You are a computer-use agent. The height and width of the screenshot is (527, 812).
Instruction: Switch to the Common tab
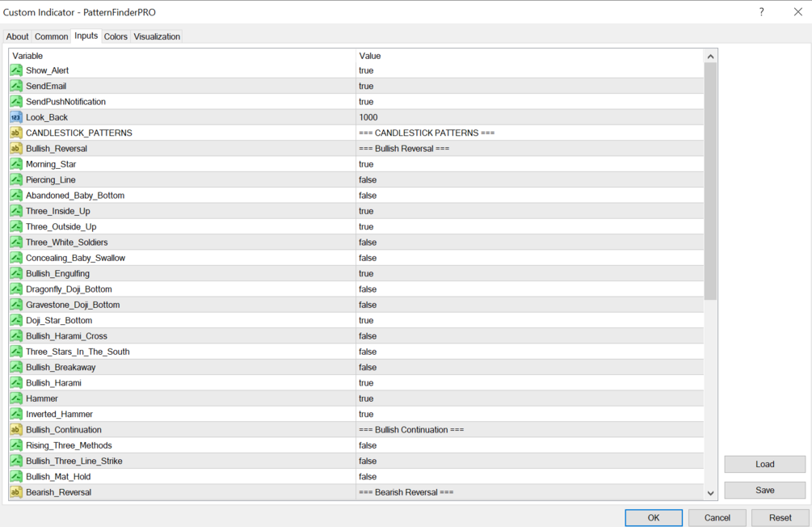[x=51, y=36]
